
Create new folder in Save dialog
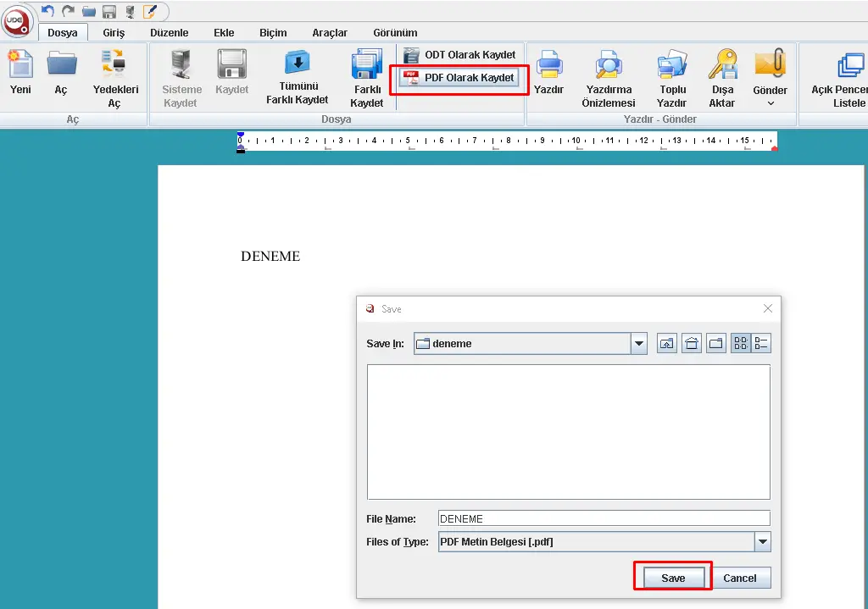pyautogui.click(x=716, y=344)
